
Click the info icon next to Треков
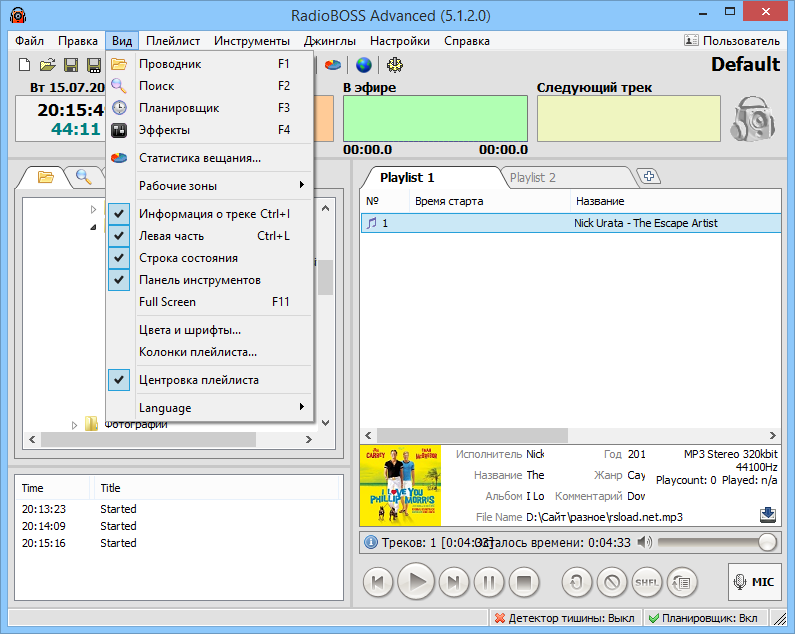pyautogui.click(x=371, y=542)
